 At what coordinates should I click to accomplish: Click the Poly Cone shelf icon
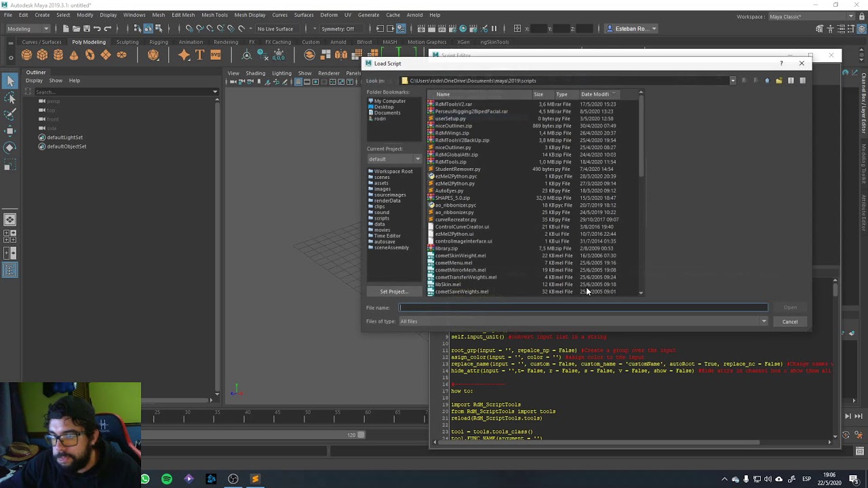pyautogui.click(x=74, y=55)
